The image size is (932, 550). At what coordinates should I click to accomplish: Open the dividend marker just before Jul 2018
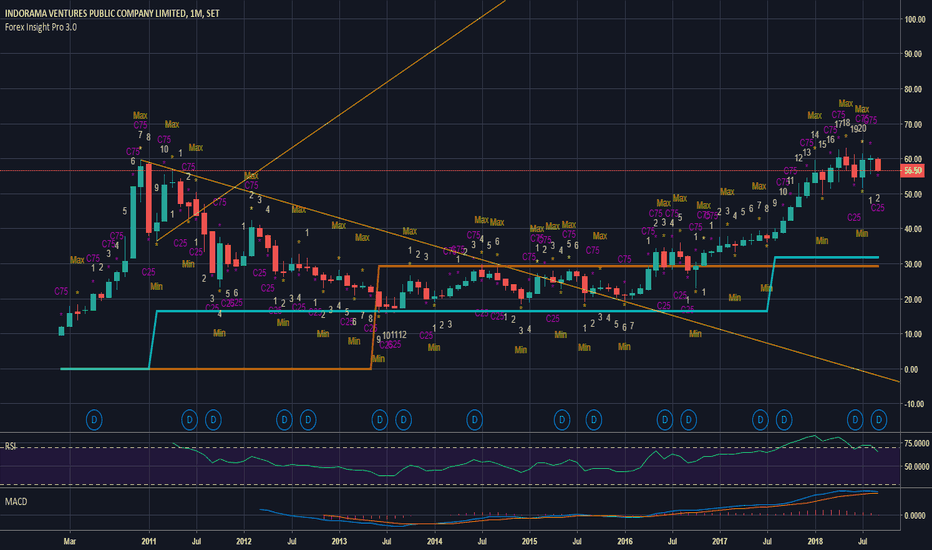[x=855, y=420]
